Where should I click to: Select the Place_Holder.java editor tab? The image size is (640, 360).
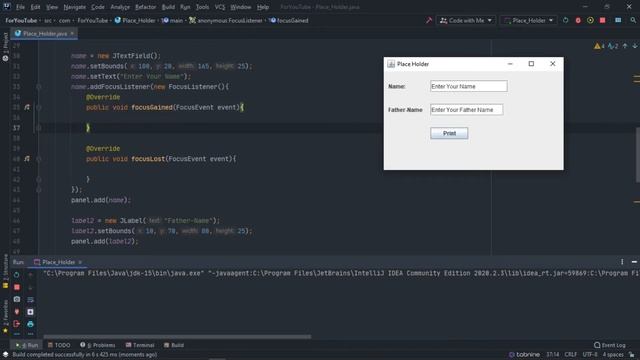(x=44, y=33)
